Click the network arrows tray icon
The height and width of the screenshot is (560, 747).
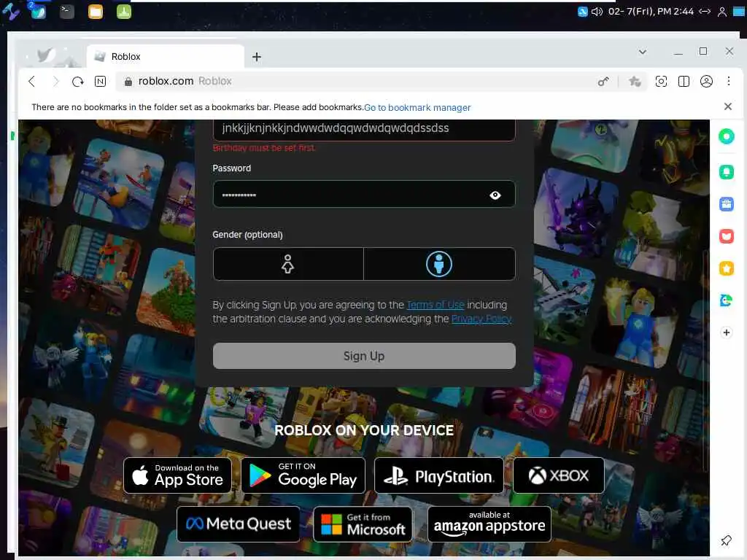tap(705, 12)
